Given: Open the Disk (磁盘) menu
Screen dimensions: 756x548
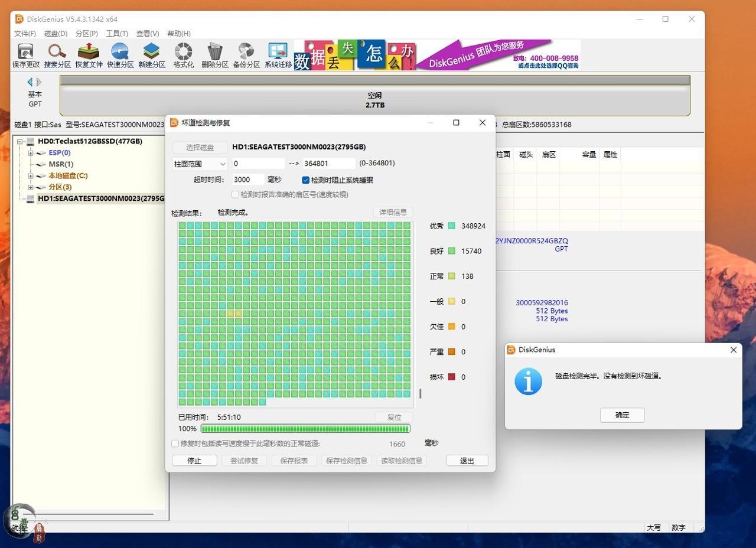Looking at the screenshot, I should (56, 34).
